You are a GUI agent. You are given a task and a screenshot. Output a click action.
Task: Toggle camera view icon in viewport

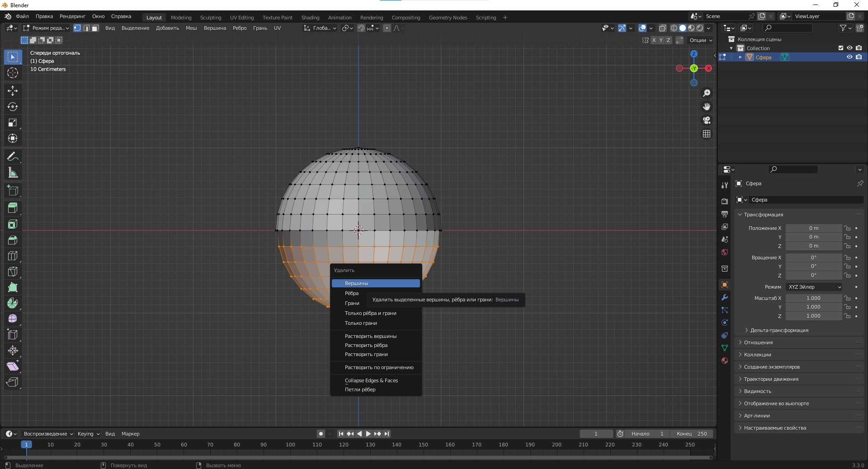point(707,120)
